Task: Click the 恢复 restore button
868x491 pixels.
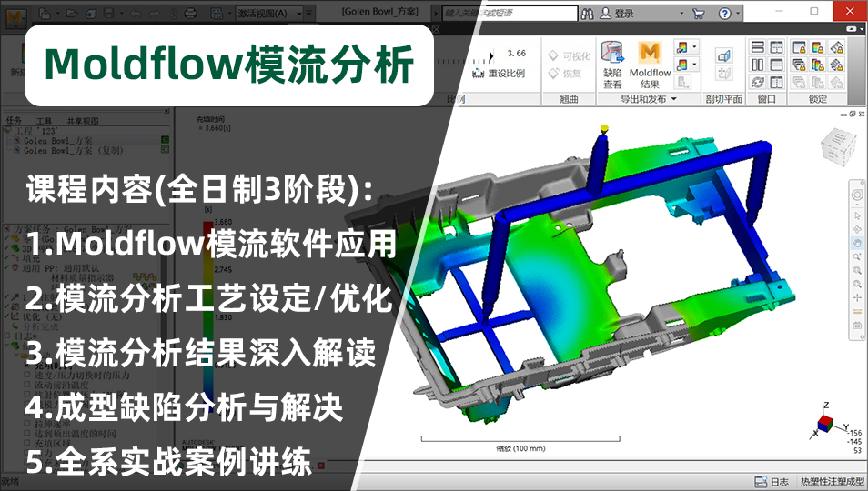Action: (x=565, y=74)
